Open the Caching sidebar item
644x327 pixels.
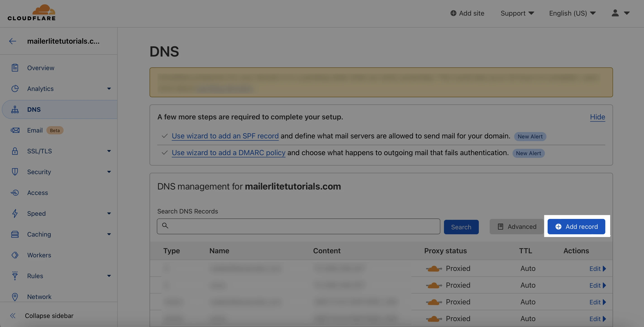(39, 234)
